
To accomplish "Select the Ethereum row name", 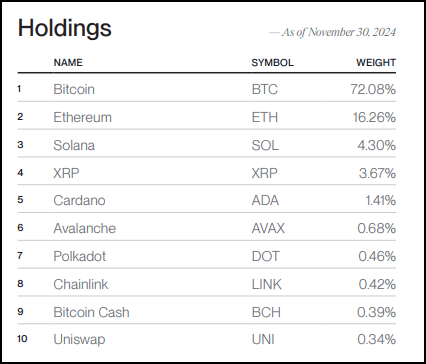I will pos(82,117).
